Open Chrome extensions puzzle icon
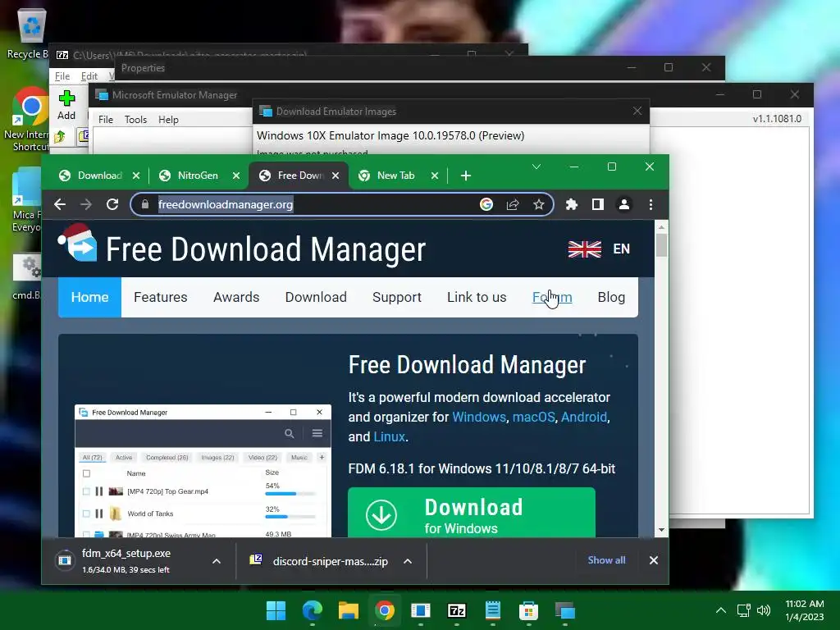840x630 pixels. click(572, 204)
